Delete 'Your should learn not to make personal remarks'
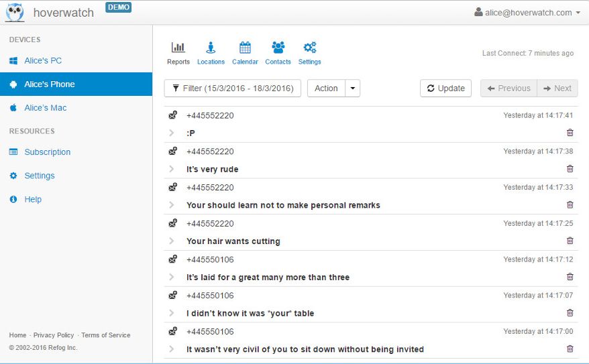This screenshot has width=589, height=364. (x=570, y=204)
